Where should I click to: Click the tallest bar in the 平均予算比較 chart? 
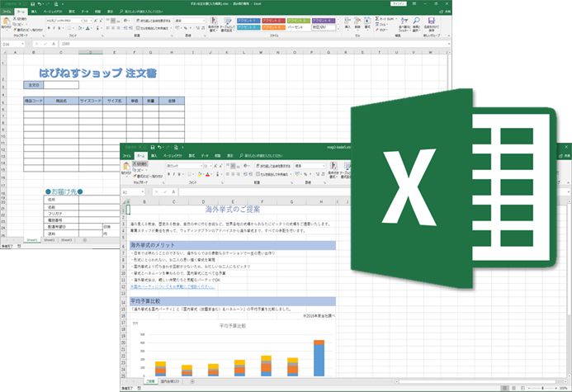pyautogui.click(x=319, y=359)
